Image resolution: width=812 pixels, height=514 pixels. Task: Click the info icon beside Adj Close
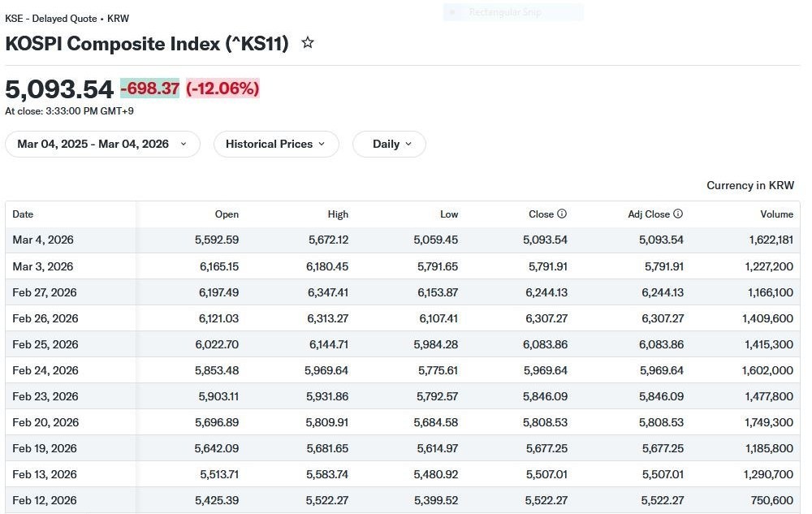pyautogui.click(x=678, y=214)
